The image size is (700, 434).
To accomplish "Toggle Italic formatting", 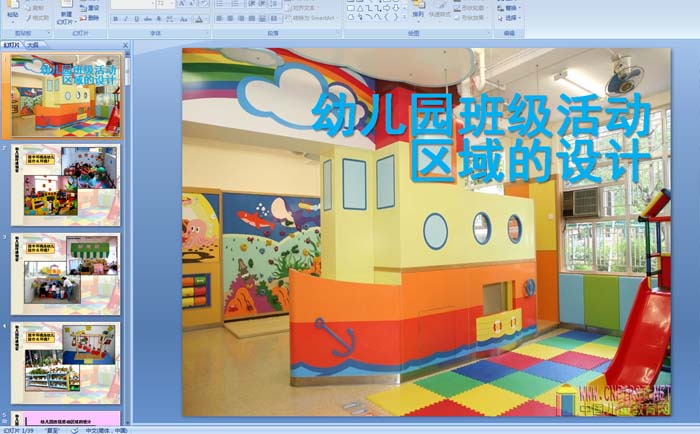I will click(x=126, y=19).
